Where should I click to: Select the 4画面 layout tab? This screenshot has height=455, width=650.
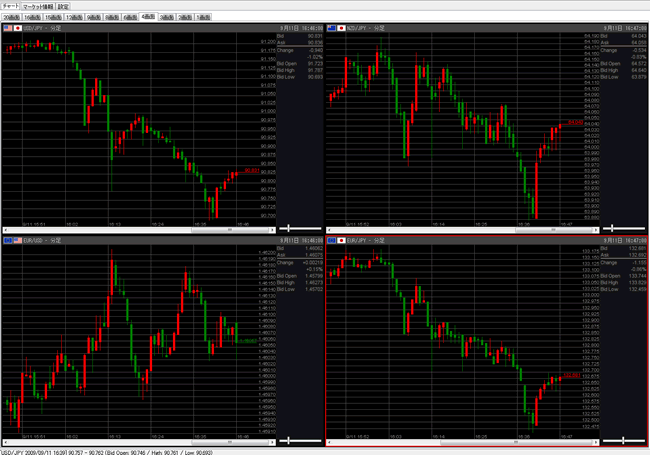pos(148,17)
